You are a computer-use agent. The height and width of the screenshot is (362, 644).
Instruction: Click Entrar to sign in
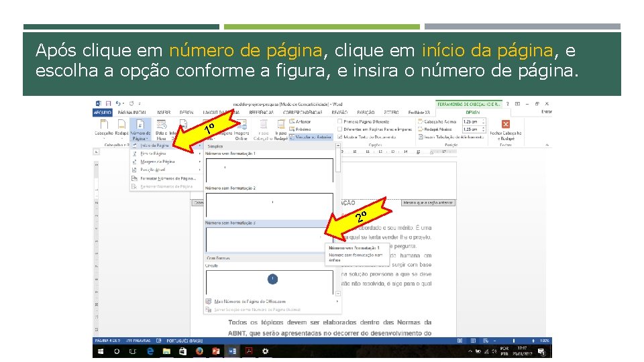pos(546,112)
